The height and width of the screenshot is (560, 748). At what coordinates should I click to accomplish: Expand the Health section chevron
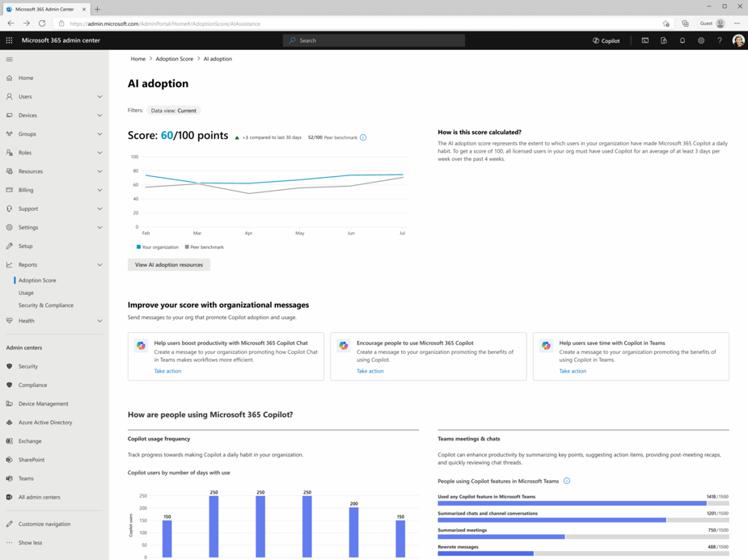pos(99,321)
